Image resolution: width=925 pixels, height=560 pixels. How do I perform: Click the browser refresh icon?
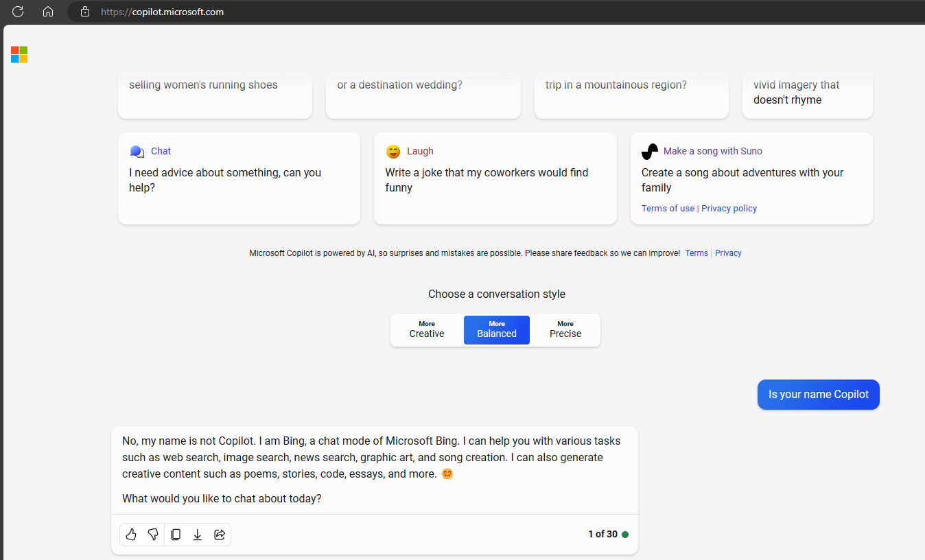[x=18, y=11]
